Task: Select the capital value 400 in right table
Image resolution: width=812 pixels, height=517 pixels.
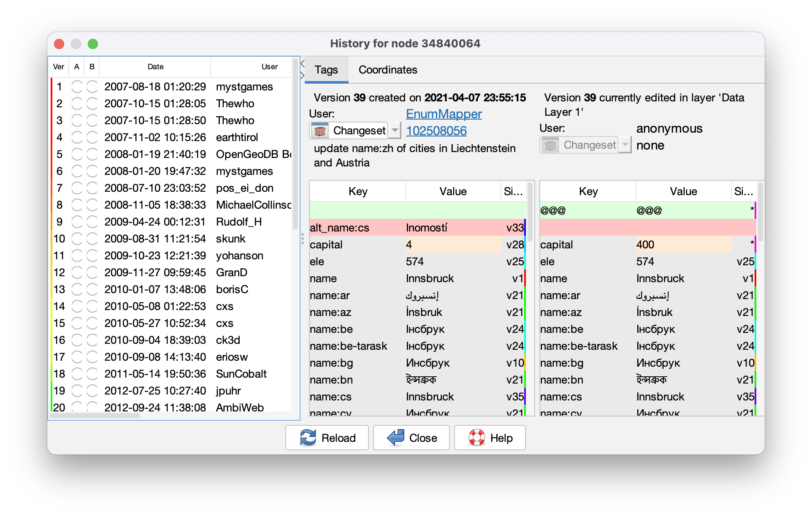Action: coord(683,245)
